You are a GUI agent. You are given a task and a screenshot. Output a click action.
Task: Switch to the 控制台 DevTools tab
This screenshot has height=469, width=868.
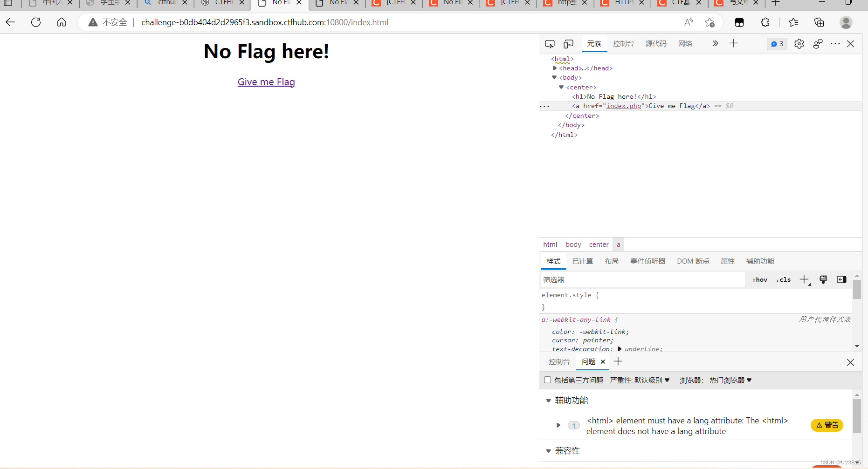pos(623,44)
